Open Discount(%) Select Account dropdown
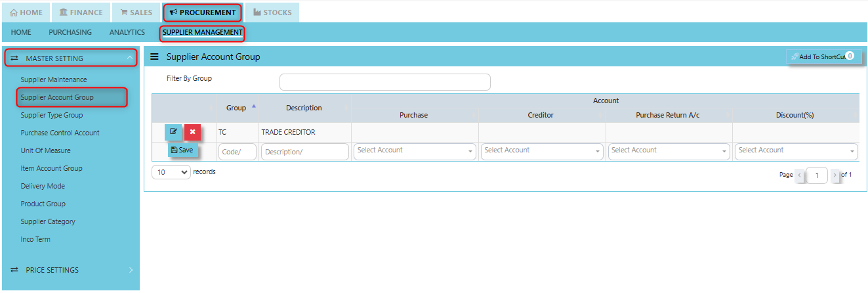The width and height of the screenshot is (868, 293). point(796,151)
